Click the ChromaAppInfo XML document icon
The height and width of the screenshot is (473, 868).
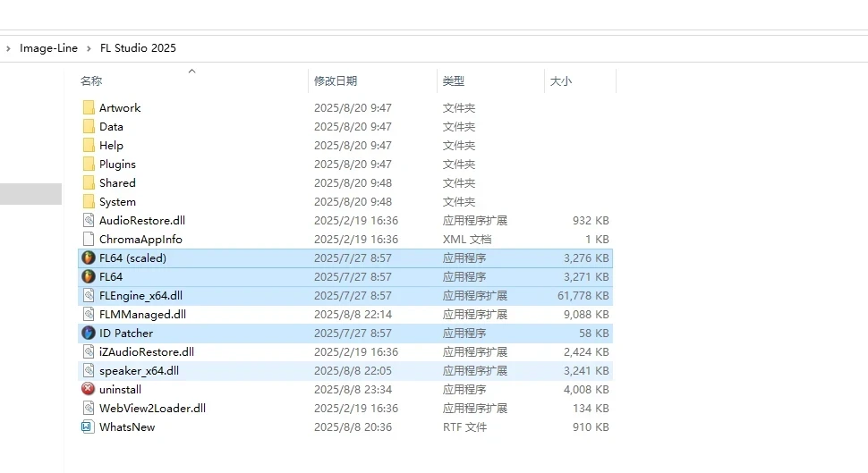(x=89, y=239)
